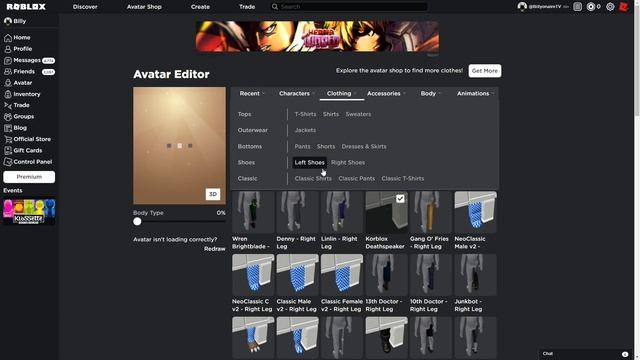Select Denny - Right Leg thumbnail
This screenshot has width=640, height=360.
tap(298, 212)
